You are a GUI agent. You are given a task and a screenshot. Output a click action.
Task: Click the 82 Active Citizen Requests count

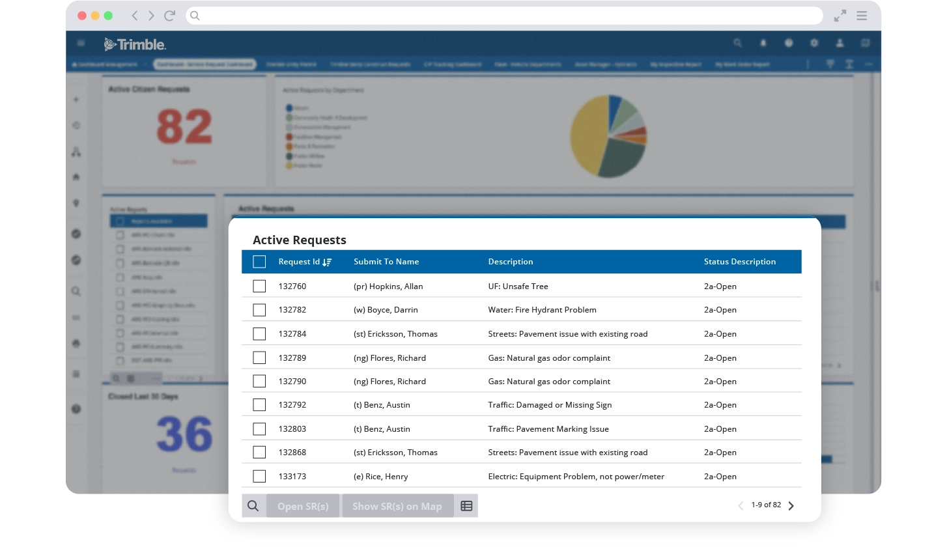pos(184,126)
